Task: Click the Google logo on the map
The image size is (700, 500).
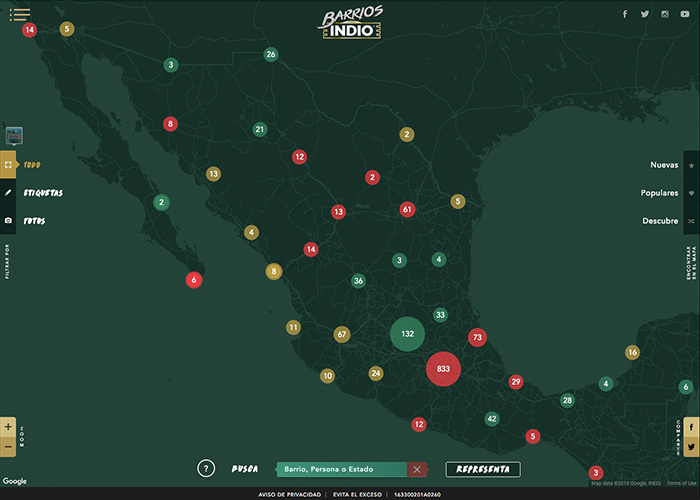Action: coord(15,481)
